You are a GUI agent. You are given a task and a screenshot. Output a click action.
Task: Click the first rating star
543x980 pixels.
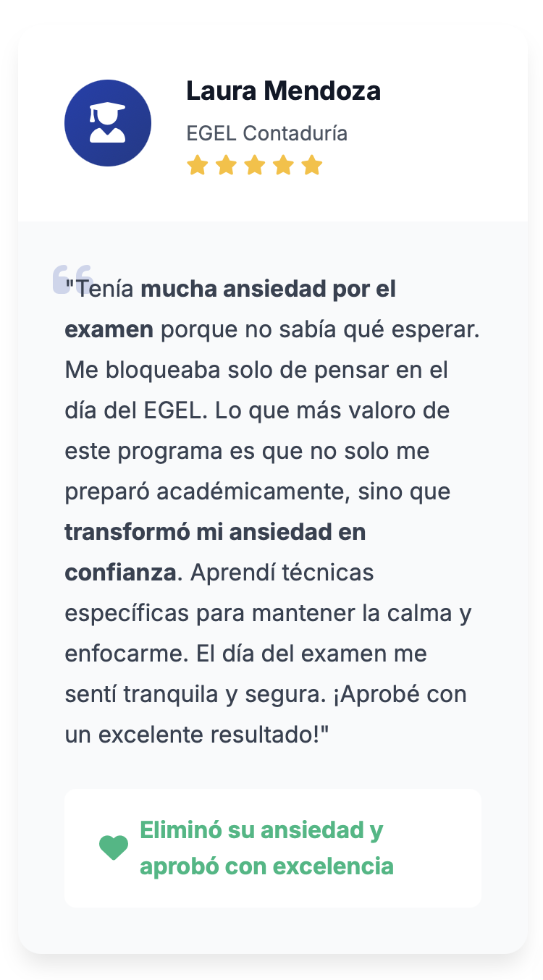[197, 165]
